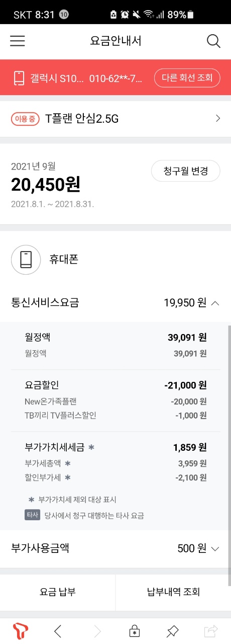Select 납부내역 조회 at bottom
Viewport: 231px width, 644px height.
coord(173,592)
